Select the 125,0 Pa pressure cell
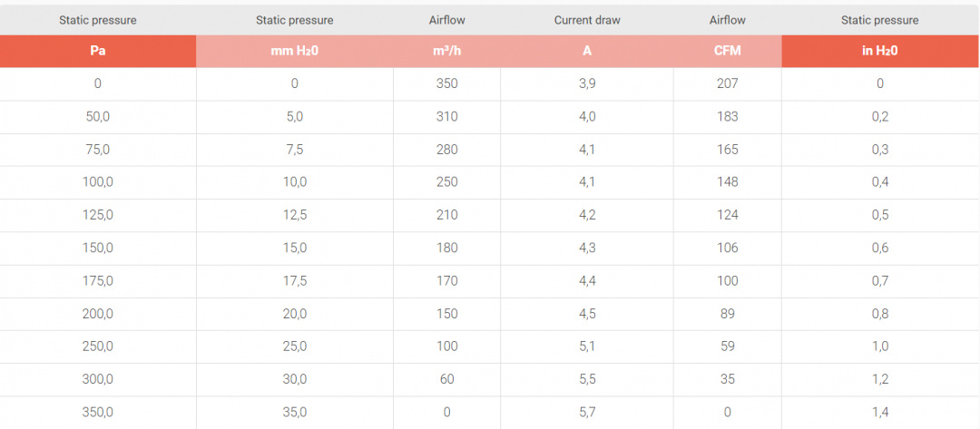This screenshot has width=980, height=429. (x=98, y=215)
